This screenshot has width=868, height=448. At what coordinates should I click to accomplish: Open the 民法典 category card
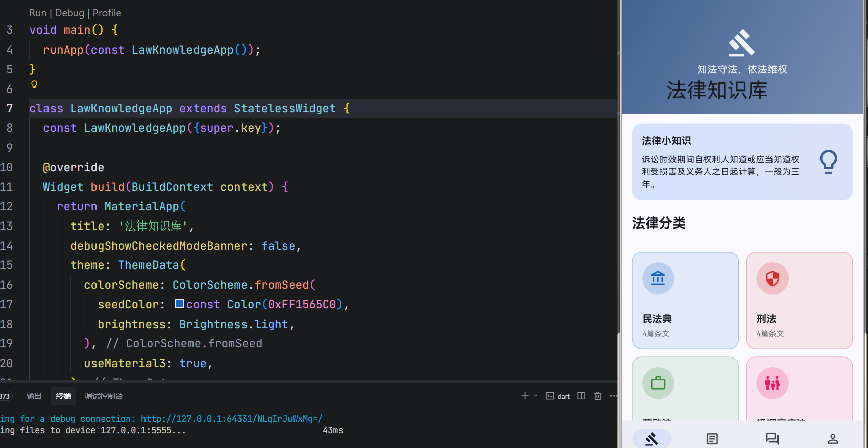pyautogui.click(x=685, y=300)
